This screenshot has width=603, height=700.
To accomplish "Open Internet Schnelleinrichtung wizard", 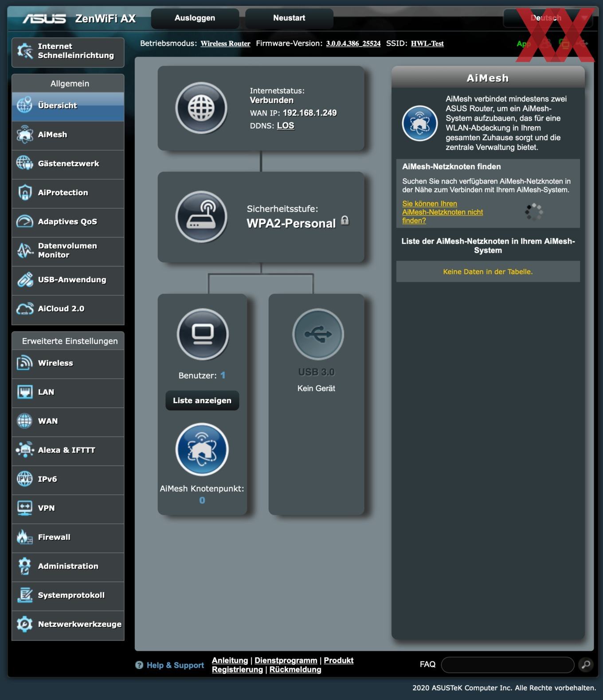I will pos(68,52).
